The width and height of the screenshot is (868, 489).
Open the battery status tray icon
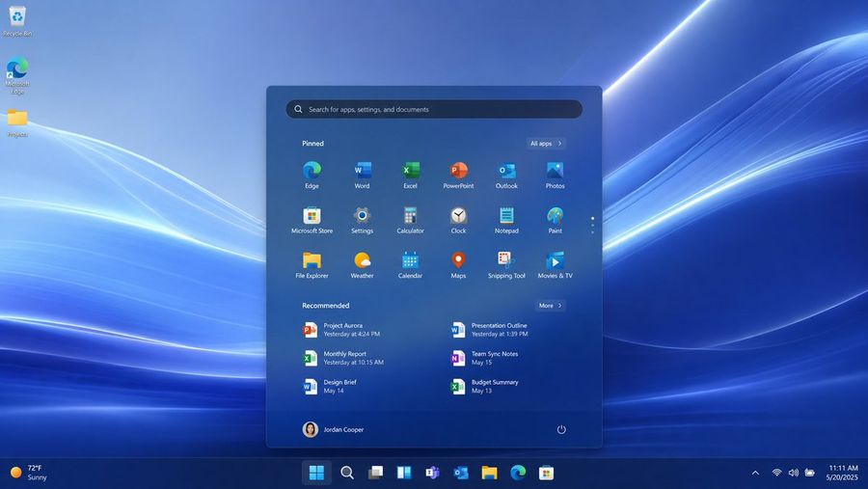(x=810, y=473)
